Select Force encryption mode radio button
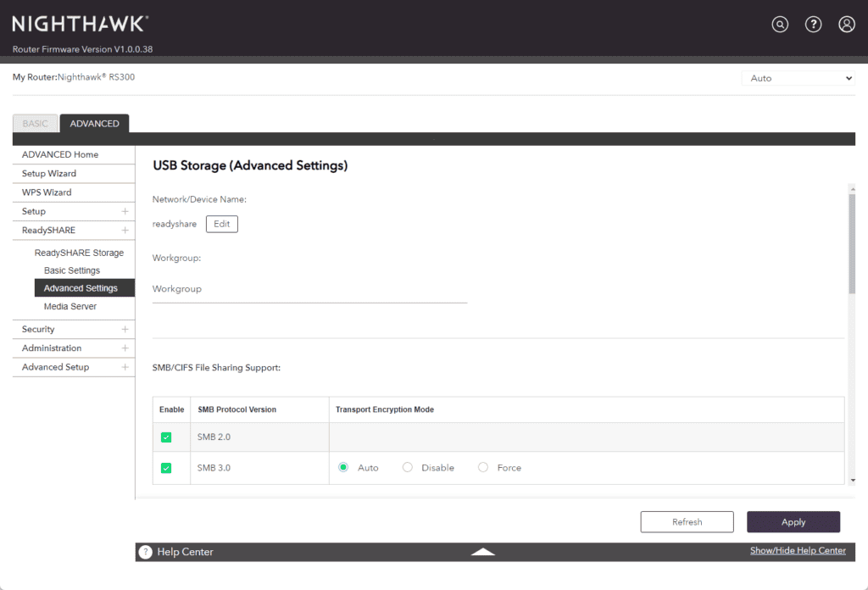The height and width of the screenshot is (590, 868). click(483, 468)
